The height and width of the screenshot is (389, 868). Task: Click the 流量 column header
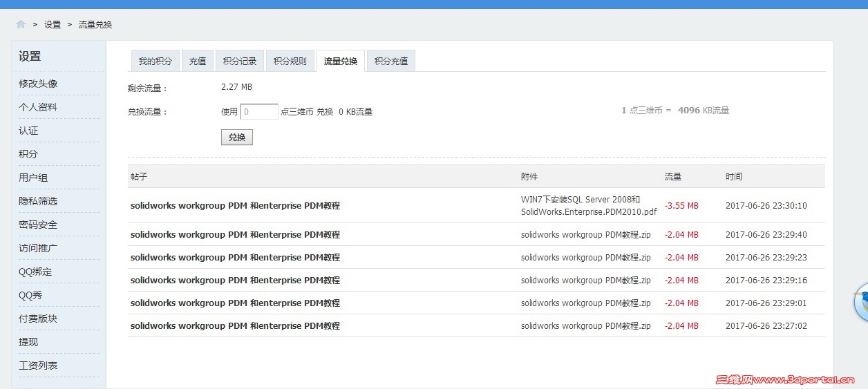point(673,176)
